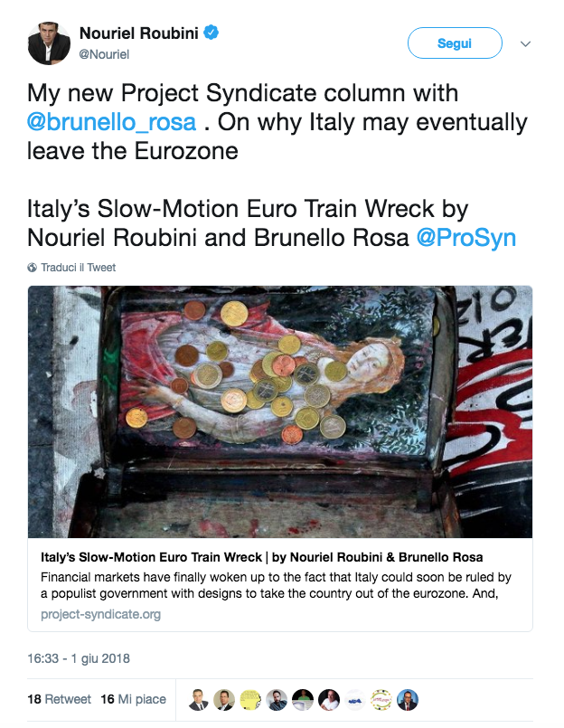Click the blue verified badge
The height and width of the screenshot is (728, 564).
click(x=211, y=33)
